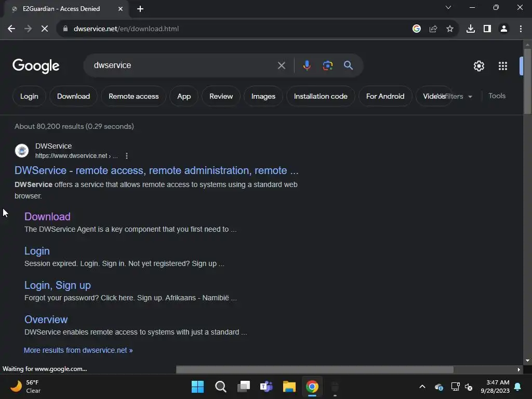Open the weather widget 56°F Clear
The height and width of the screenshot is (399, 532).
pos(25,387)
